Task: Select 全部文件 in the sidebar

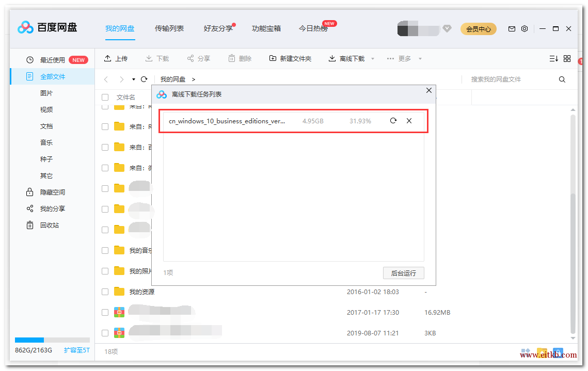Action: click(52, 76)
